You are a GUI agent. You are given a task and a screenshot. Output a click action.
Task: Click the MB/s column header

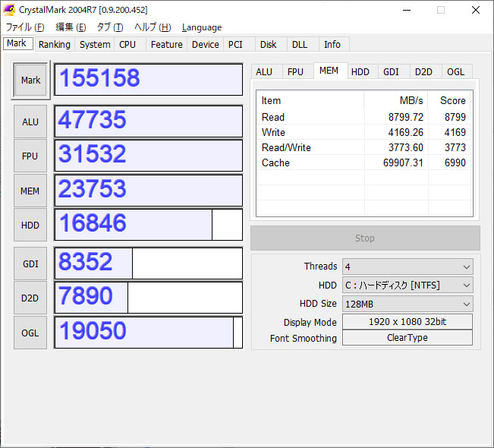[396, 100]
